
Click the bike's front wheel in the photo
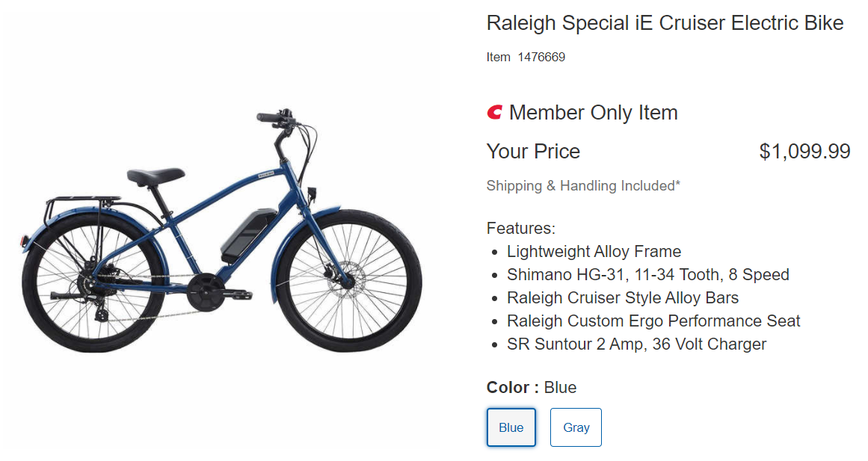click(350, 280)
